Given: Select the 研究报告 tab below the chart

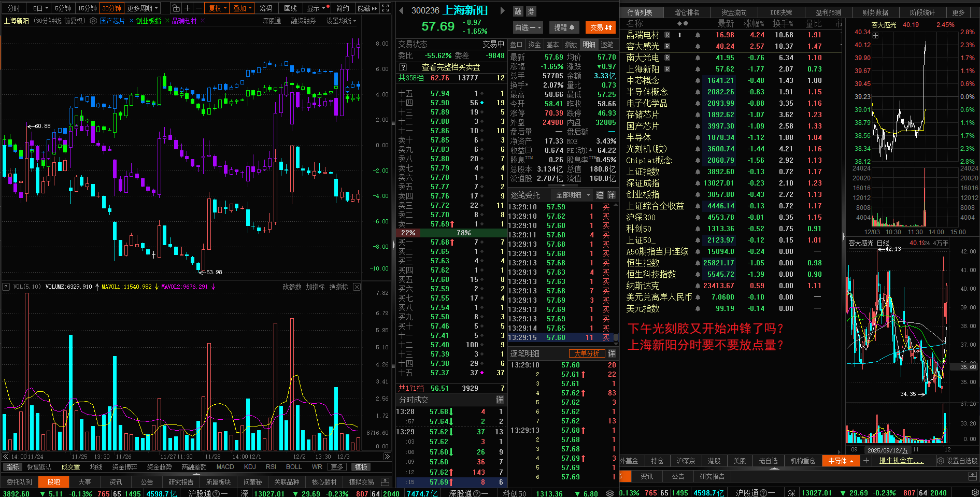Looking at the screenshot, I should tap(181, 482).
